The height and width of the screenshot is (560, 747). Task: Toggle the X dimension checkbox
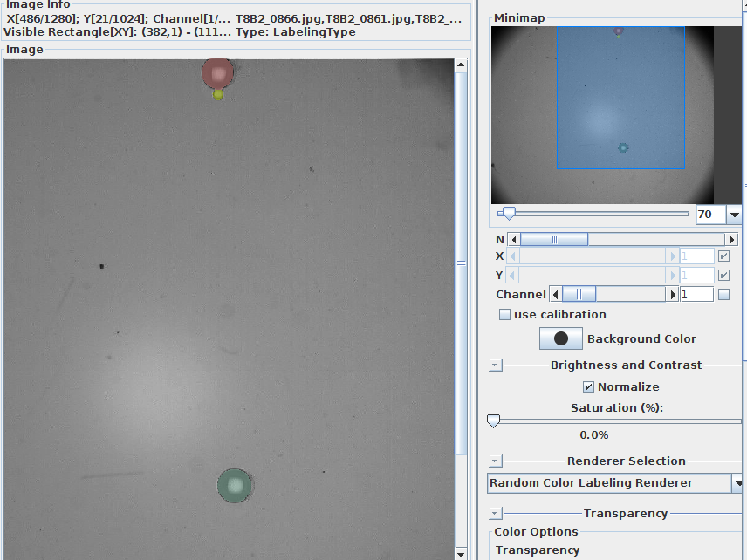tap(723, 256)
